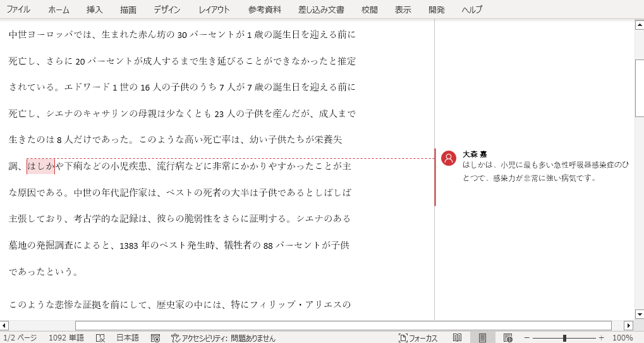644x343 pixels.
Task: Click the 1/2 ページ page indicator
Action: coord(20,338)
